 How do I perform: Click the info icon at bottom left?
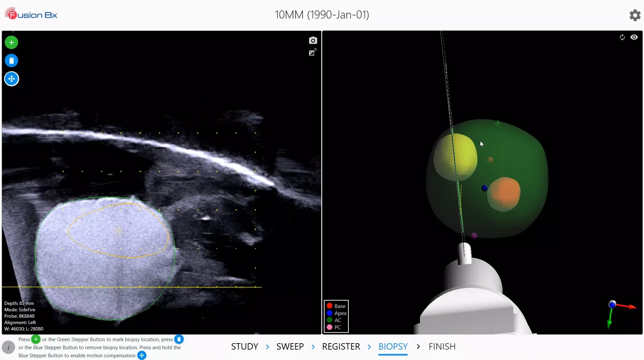[x=8, y=348]
